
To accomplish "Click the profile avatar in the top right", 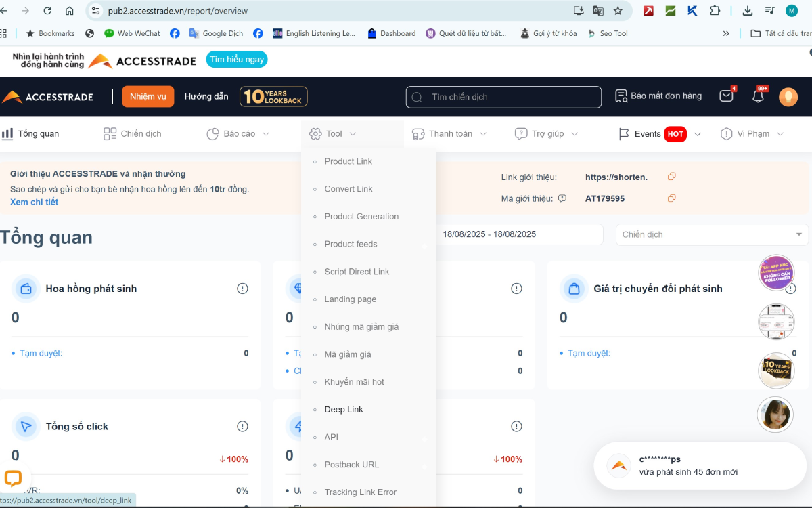I will tap(788, 96).
